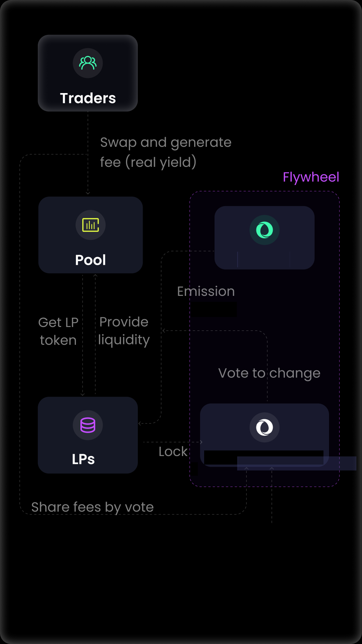Click the black bar below Emission
This screenshot has height=644, width=362.
pos(214,310)
